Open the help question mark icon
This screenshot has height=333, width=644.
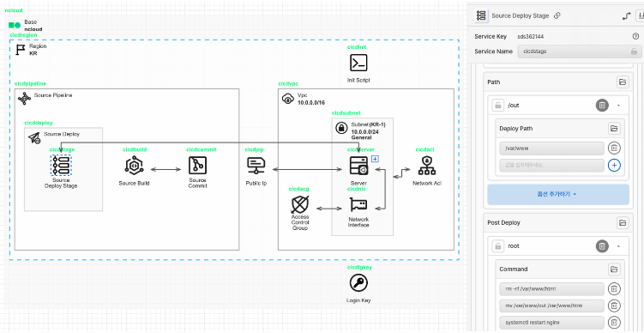click(635, 36)
